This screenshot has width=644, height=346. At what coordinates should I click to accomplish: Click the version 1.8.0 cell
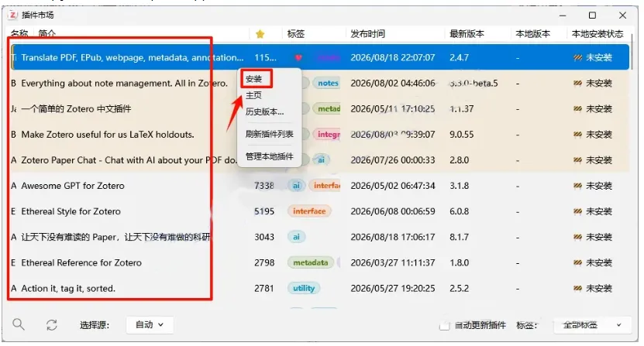(x=460, y=262)
